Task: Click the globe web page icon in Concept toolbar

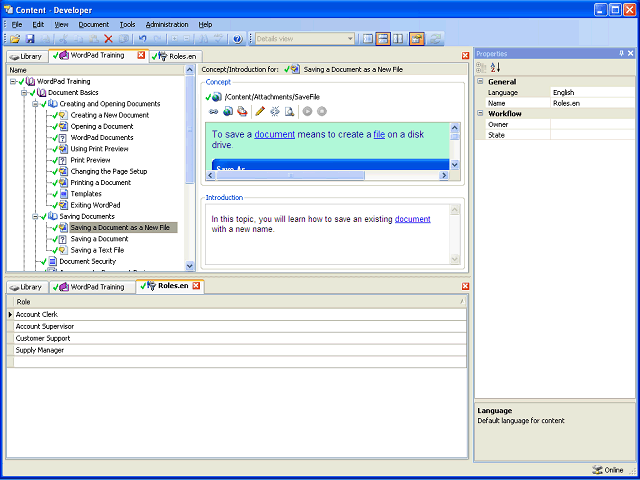Action: 228,111
